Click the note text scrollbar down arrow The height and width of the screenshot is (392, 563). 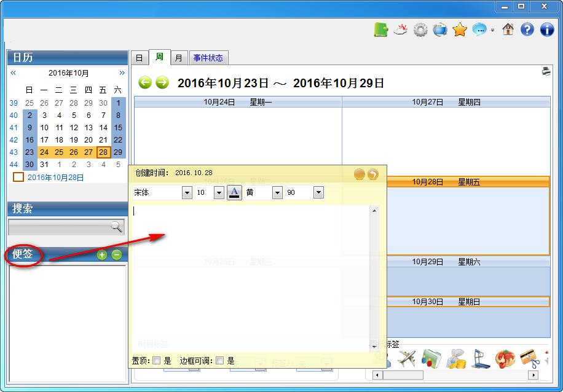[x=374, y=347]
